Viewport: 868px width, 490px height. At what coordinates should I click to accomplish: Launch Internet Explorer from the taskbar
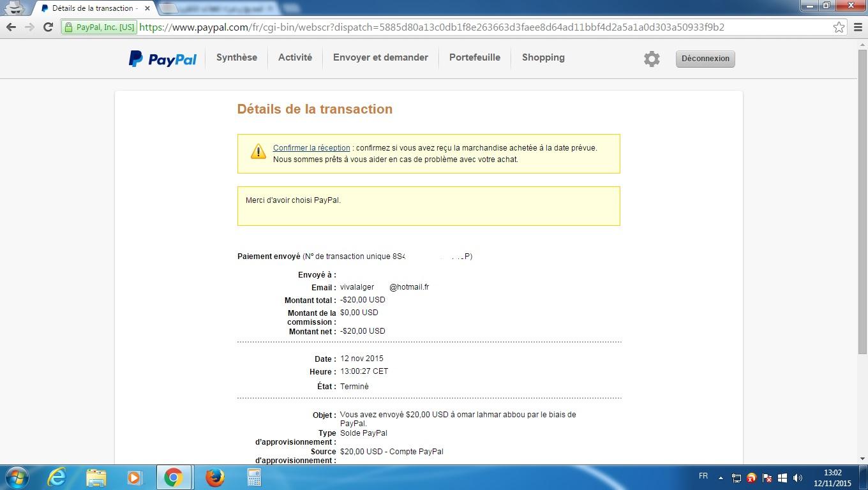57,477
